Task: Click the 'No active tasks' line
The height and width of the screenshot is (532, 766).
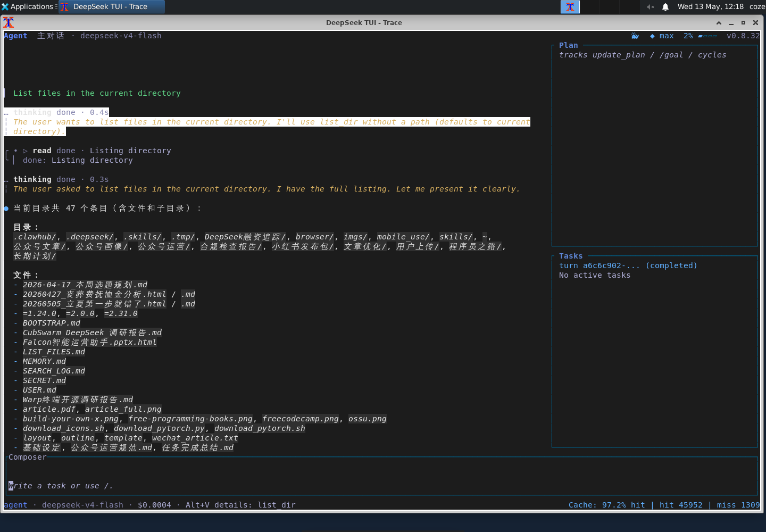Action: click(x=595, y=275)
